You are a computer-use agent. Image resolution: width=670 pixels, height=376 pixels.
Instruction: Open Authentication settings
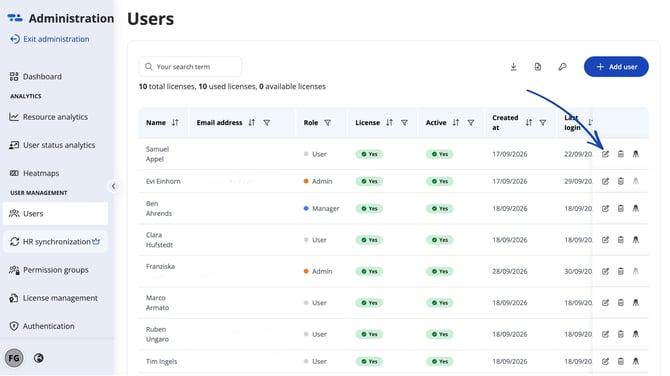click(x=55, y=326)
